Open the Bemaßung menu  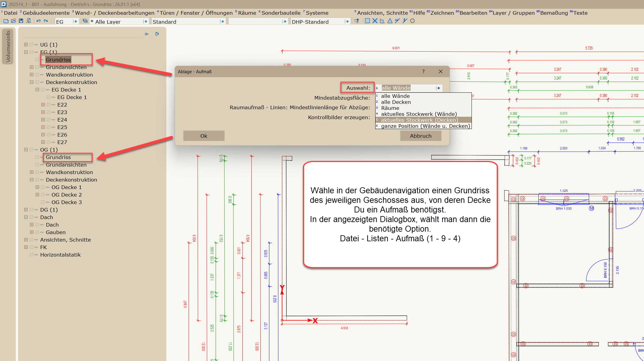554,13
